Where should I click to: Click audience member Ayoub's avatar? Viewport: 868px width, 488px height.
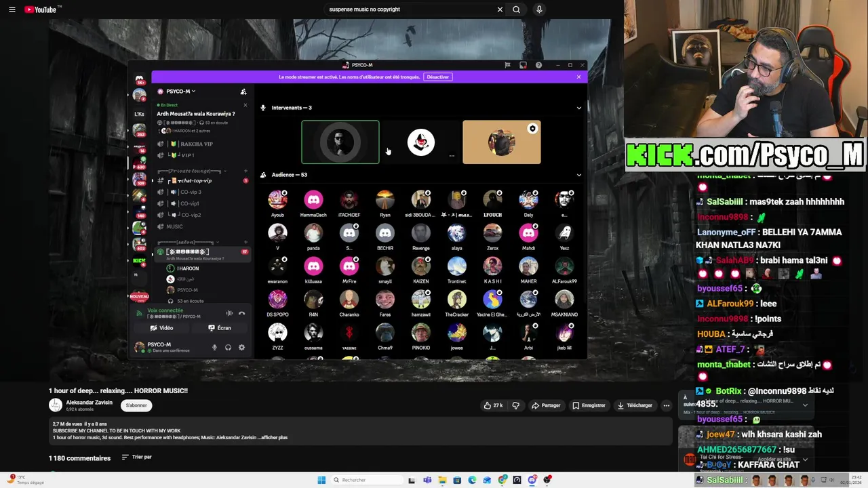[277, 199]
